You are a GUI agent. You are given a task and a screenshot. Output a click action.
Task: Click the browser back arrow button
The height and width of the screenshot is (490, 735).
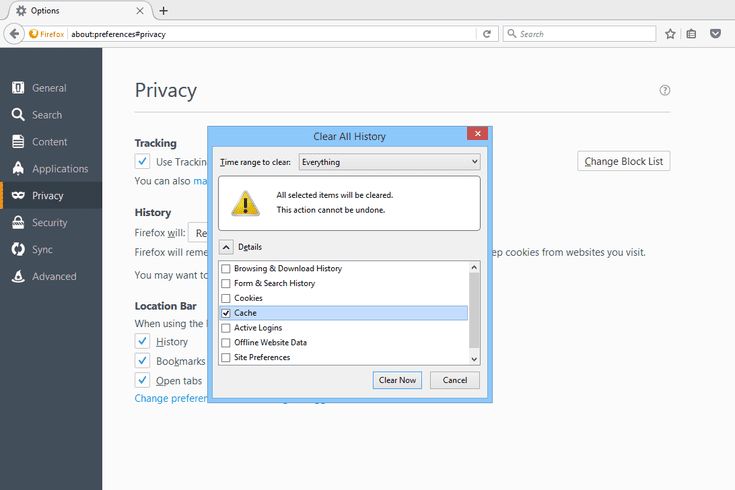[14, 34]
